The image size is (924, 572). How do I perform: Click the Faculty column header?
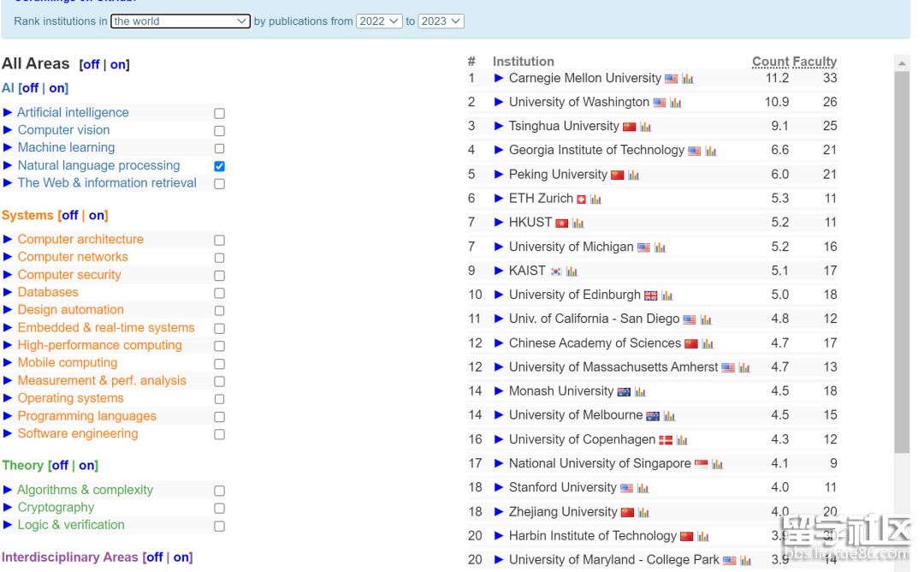(x=814, y=62)
